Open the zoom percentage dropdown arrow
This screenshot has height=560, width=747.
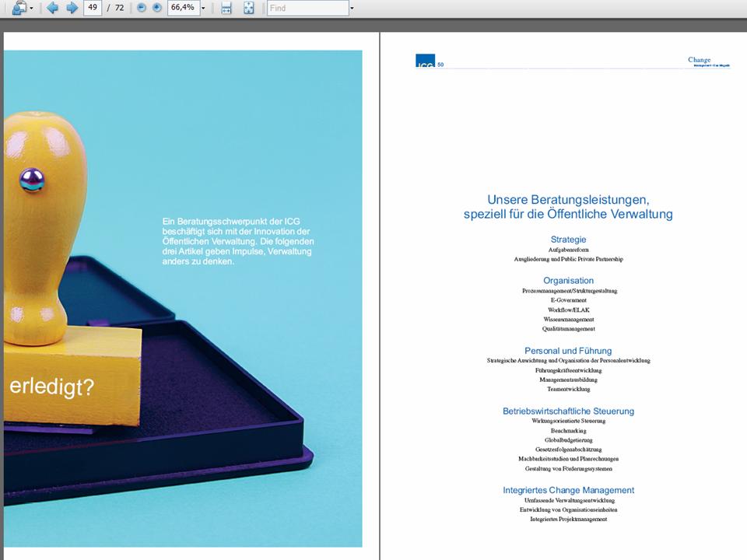tap(204, 9)
